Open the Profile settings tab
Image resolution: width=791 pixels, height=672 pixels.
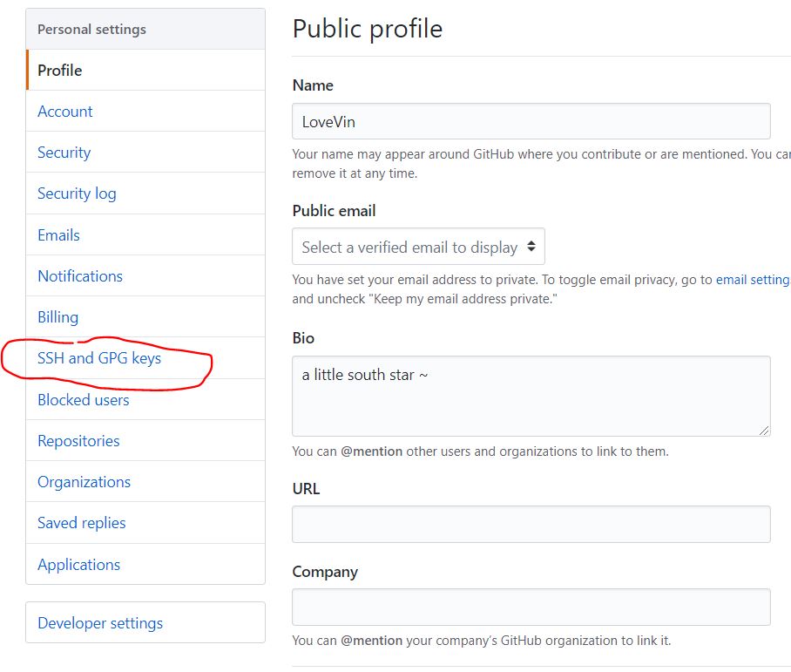[60, 71]
